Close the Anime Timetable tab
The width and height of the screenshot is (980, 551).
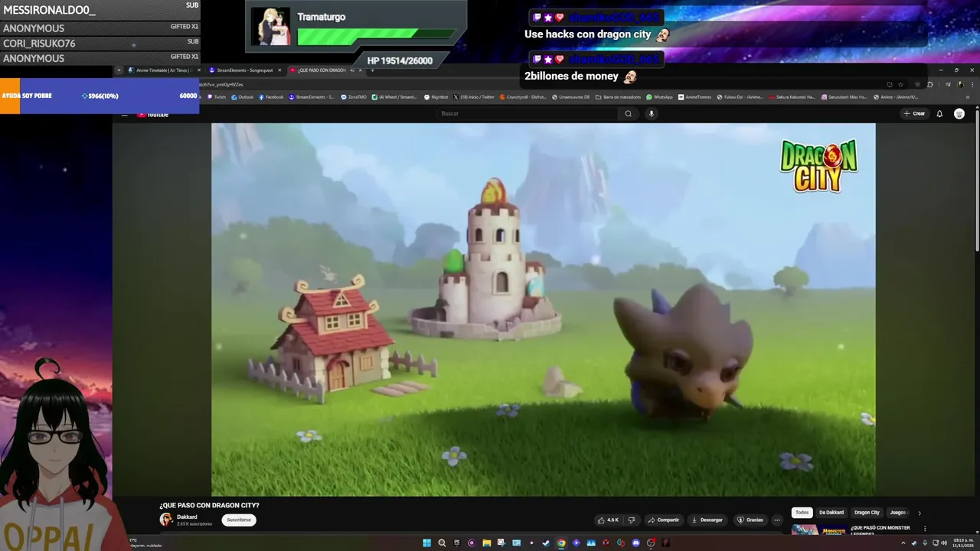coord(199,70)
